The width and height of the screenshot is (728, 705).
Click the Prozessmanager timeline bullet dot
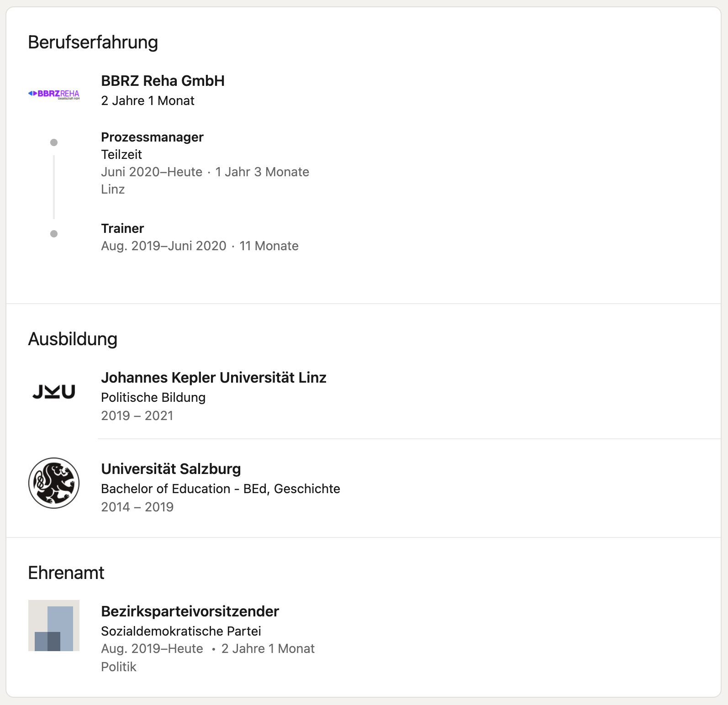(x=54, y=142)
